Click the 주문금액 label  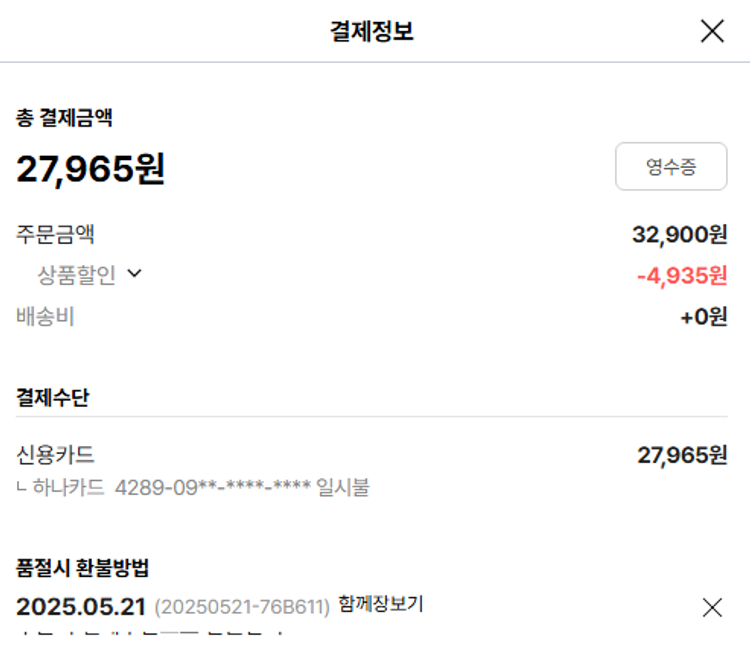(56, 235)
